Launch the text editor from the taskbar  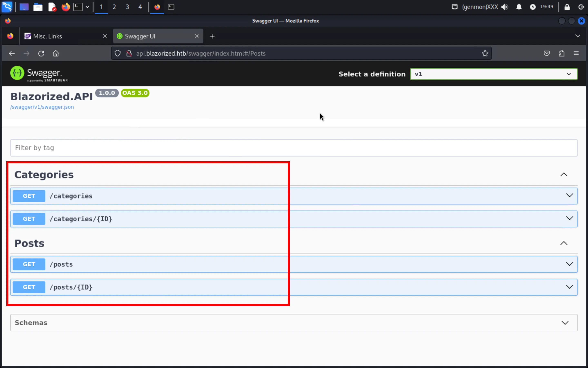click(52, 7)
